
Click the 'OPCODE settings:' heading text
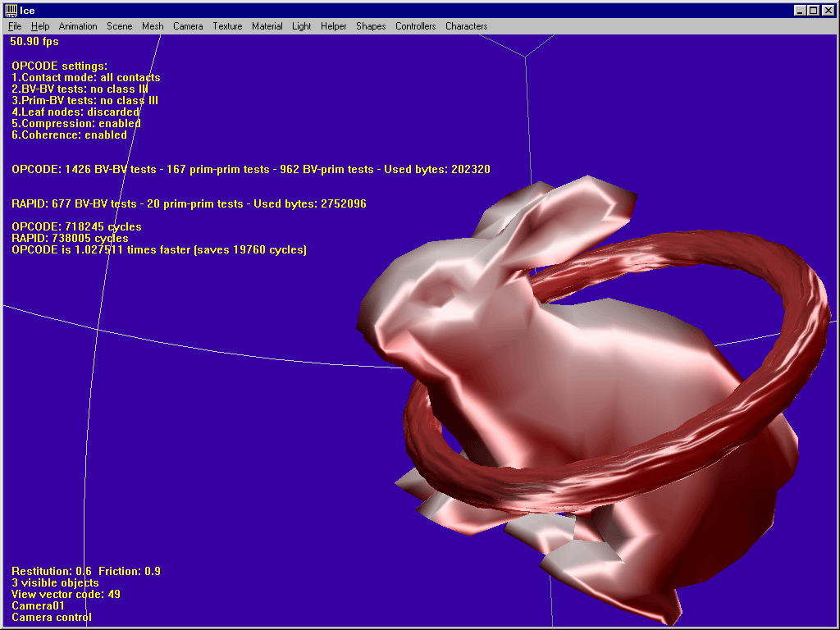tap(59, 66)
